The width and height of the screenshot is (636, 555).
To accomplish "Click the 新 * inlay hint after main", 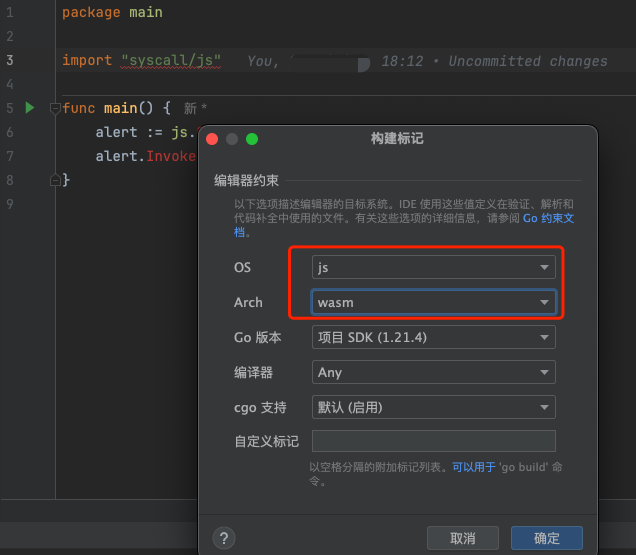I will click(196, 108).
